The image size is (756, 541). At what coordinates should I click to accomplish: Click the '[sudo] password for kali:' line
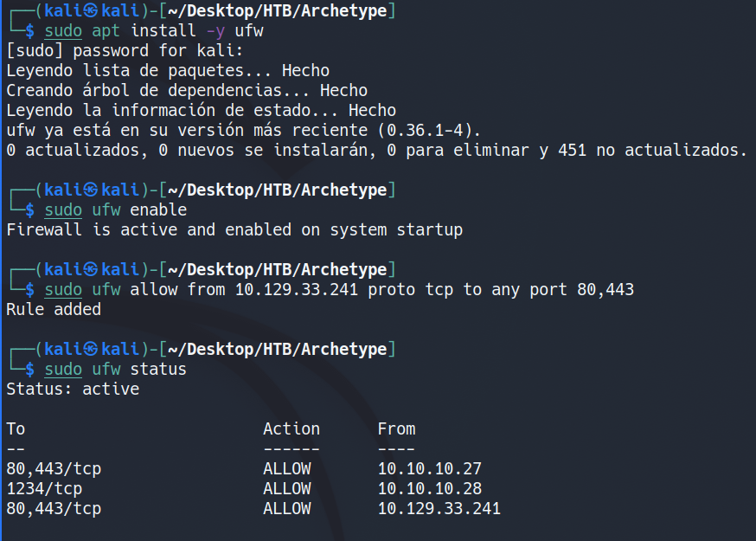(115, 51)
